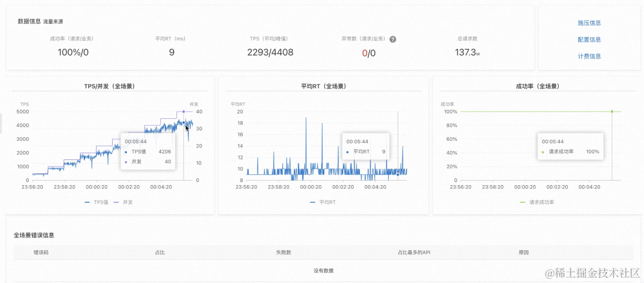The image size is (644, 283).
Task: Click the TPS value 2293/4408
Action: (270, 52)
